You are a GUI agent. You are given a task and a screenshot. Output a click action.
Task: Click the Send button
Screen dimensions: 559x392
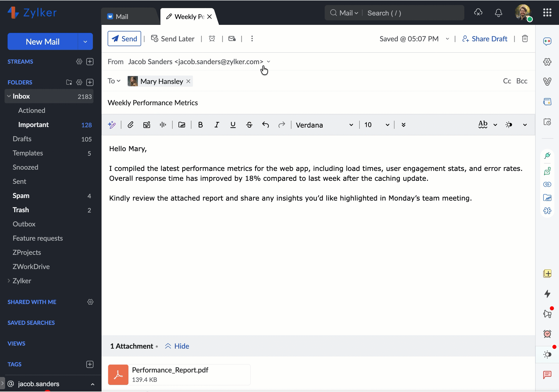[x=124, y=39]
